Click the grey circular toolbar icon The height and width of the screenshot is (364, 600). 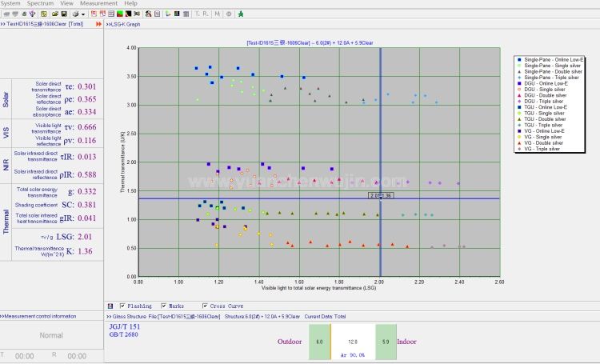pos(229,14)
